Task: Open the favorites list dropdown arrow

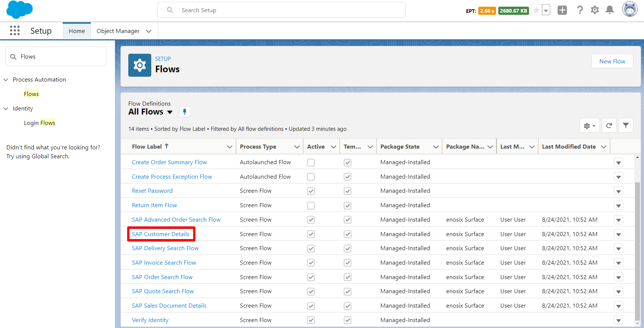Action: 546,10
